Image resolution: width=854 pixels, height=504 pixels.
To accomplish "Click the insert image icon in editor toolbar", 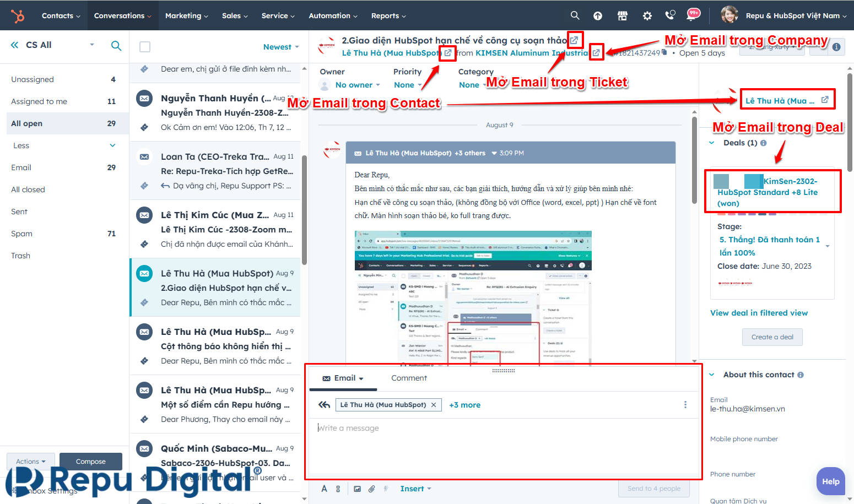I will 357,489.
